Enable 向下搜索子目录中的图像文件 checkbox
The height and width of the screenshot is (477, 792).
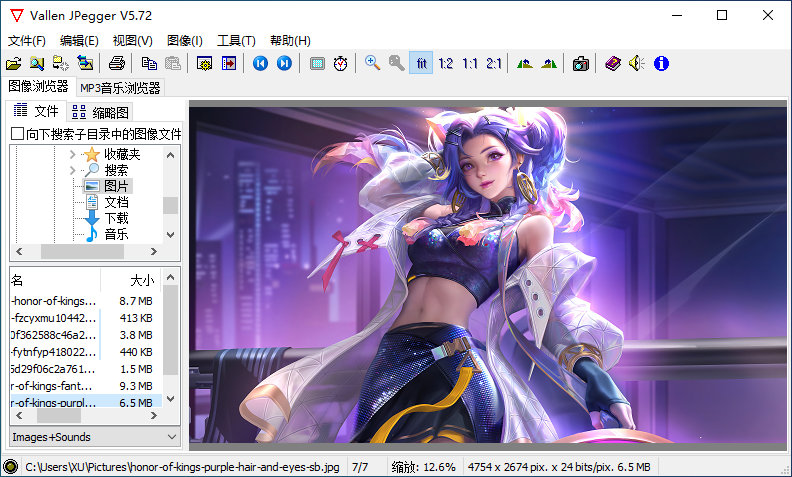tap(18, 134)
